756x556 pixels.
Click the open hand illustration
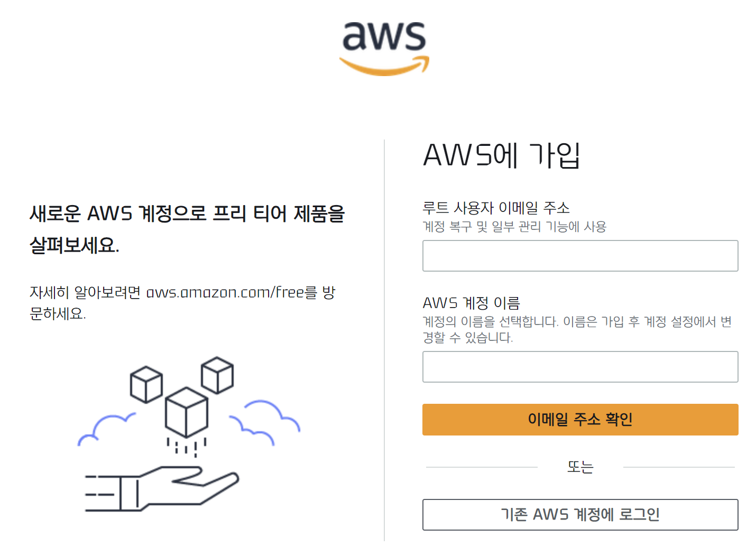[x=162, y=489]
